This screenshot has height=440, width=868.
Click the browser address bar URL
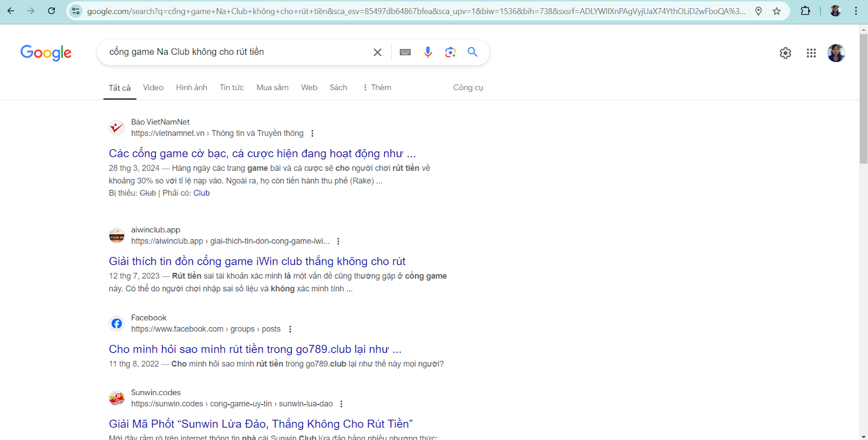tap(416, 11)
